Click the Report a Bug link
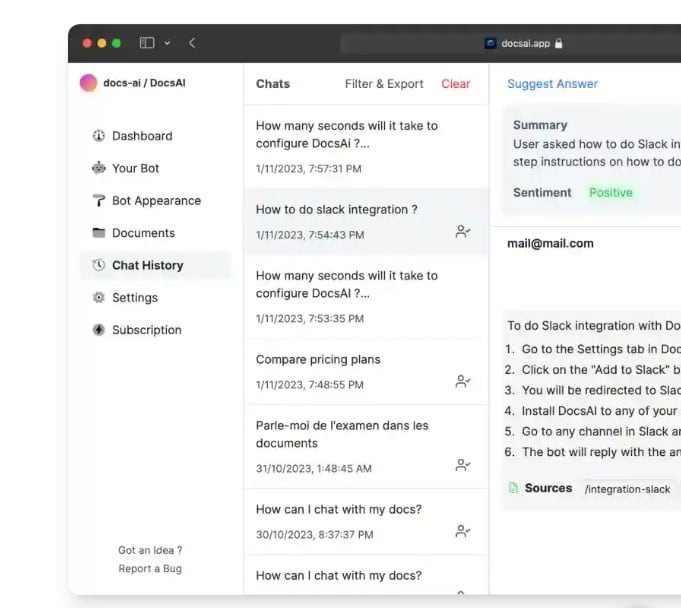The image size is (681, 608). coord(150,568)
